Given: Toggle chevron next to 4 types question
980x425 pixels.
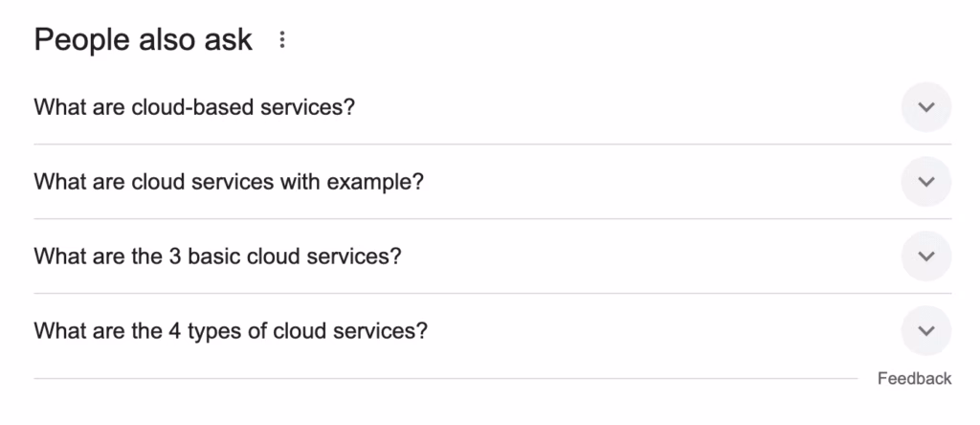Looking at the screenshot, I should (x=925, y=331).
